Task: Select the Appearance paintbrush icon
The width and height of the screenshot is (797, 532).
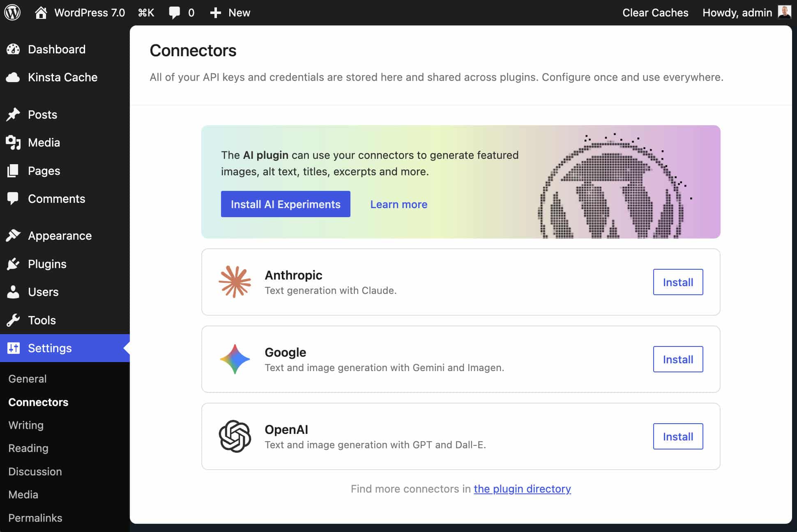Action: pos(14,236)
